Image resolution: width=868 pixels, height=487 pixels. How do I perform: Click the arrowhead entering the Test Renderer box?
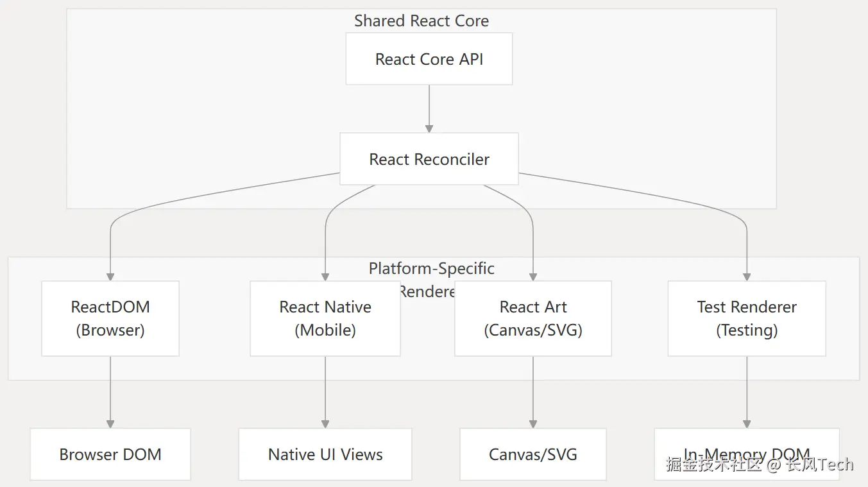(747, 277)
